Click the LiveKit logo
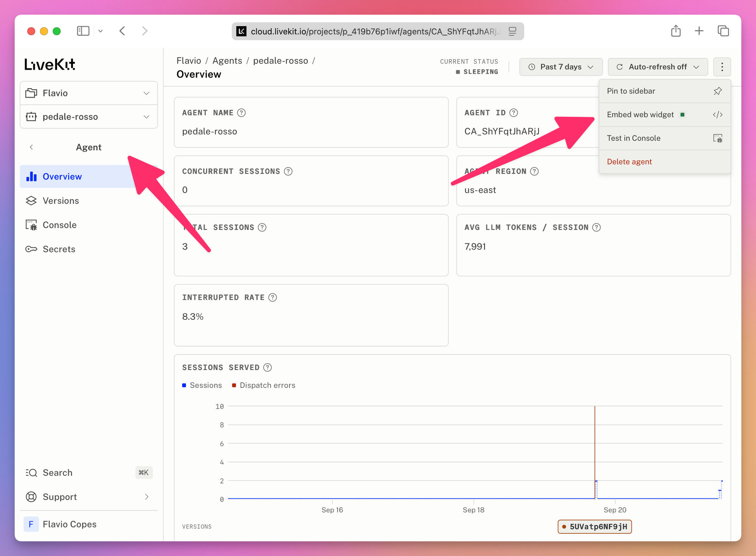The width and height of the screenshot is (756, 556). 50,64
